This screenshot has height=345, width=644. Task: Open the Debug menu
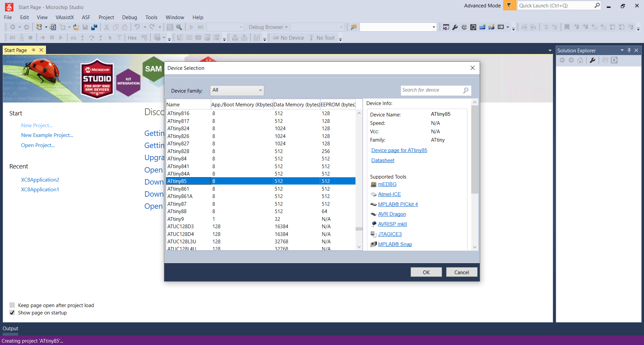[130, 17]
